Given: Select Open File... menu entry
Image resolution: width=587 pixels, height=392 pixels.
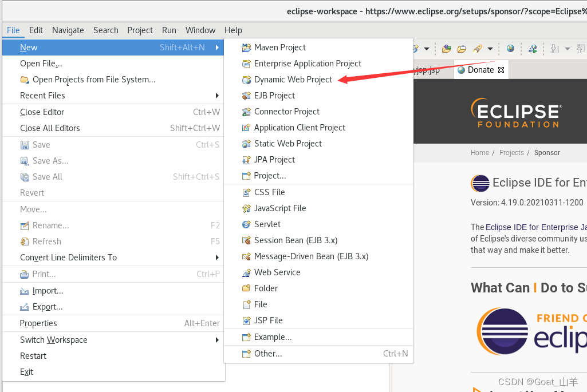Looking at the screenshot, I should click(113, 64).
